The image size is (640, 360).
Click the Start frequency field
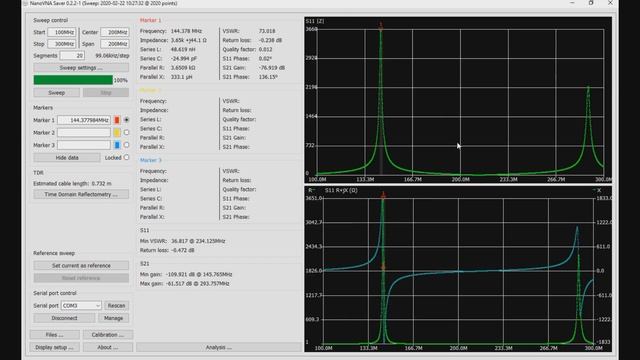pos(62,32)
